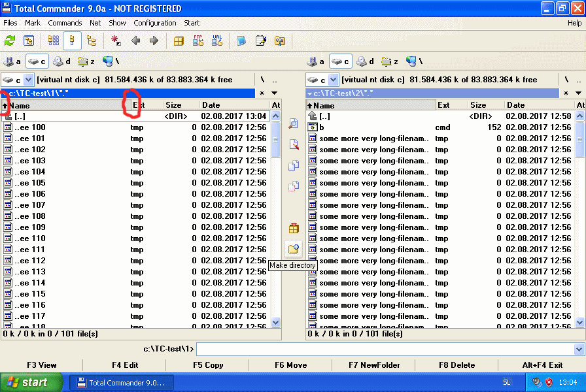
Task: Click the blue notebook toolbar icon
Action: click(x=241, y=41)
